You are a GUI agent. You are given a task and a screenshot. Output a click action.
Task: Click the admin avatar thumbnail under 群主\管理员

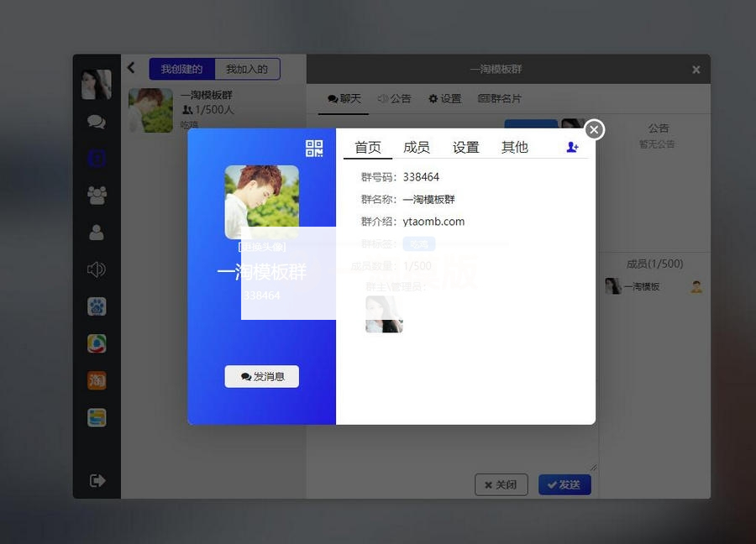384,316
